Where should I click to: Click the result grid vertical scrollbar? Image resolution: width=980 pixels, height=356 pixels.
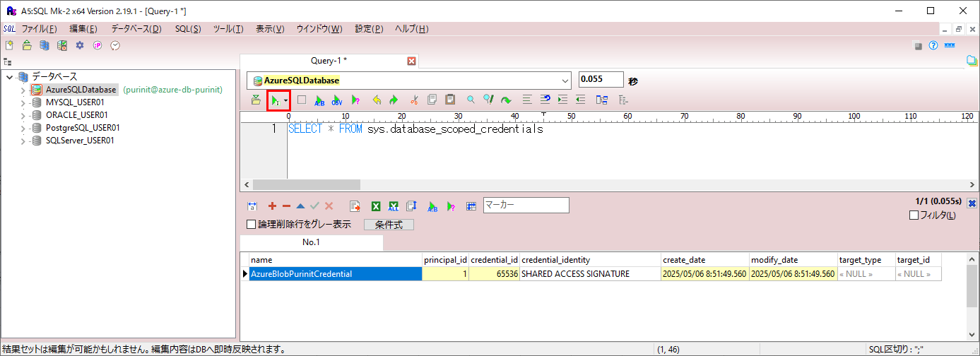click(973, 297)
